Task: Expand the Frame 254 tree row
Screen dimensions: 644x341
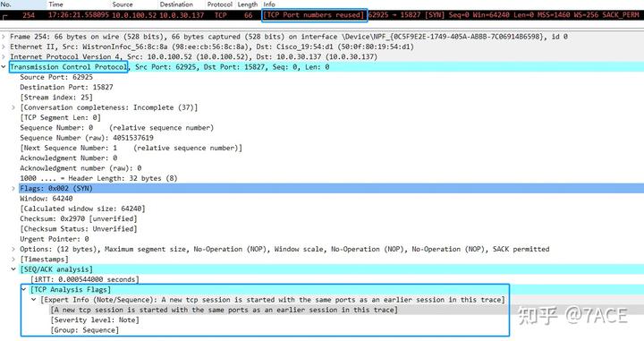Action: pos(4,37)
